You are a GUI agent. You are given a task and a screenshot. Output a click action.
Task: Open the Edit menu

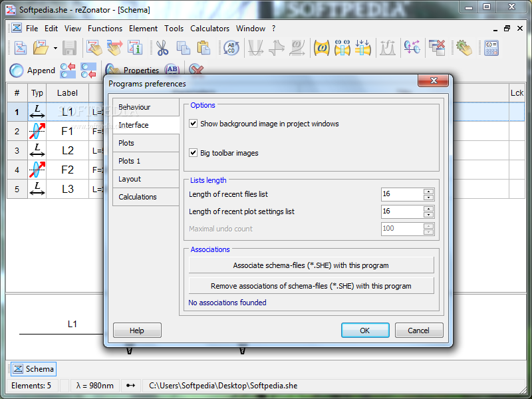tap(51, 29)
